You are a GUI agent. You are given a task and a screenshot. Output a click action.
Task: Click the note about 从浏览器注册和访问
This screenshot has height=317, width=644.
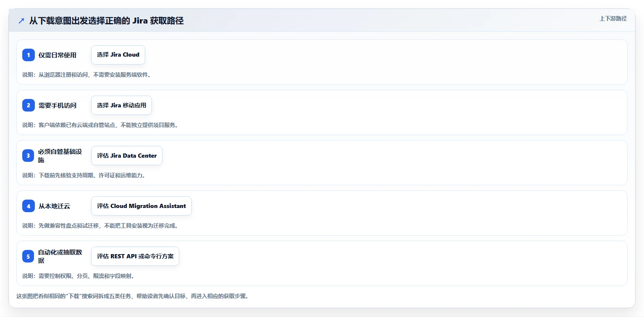86,75
